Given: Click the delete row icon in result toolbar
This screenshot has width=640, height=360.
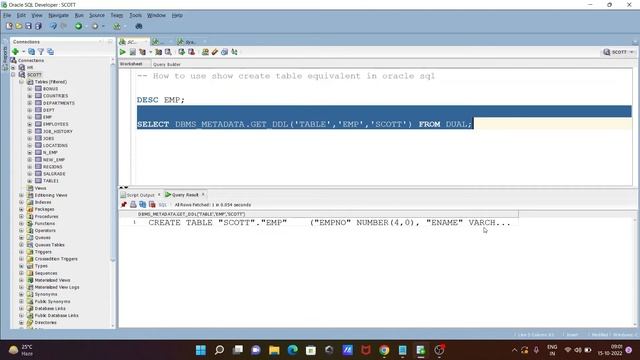Looking at the screenshot, I should pos(152,204).
